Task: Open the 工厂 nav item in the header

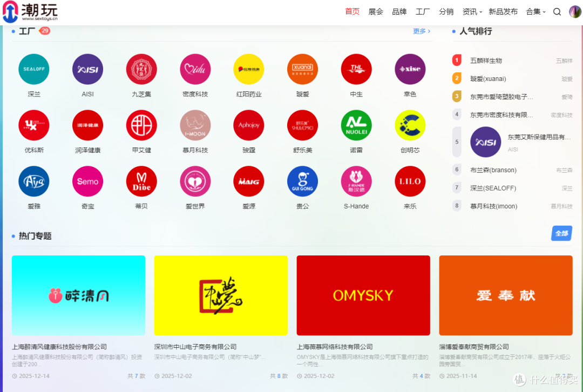Action: coord(423,12)
